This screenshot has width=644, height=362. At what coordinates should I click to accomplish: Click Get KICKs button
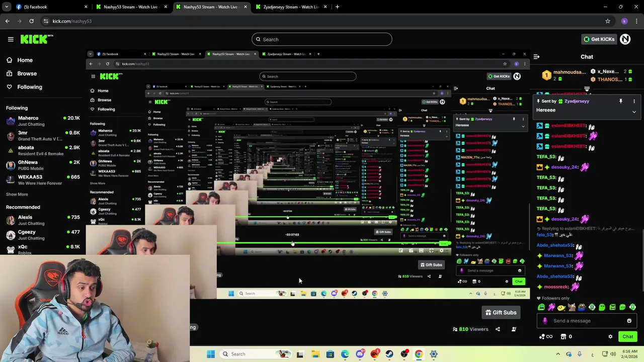[x=599, y=39]
